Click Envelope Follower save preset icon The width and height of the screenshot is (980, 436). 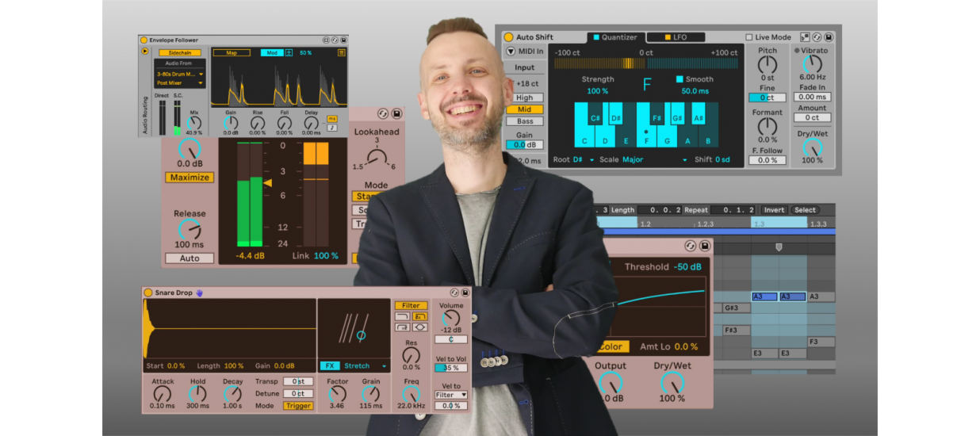[x=343, y=40]
